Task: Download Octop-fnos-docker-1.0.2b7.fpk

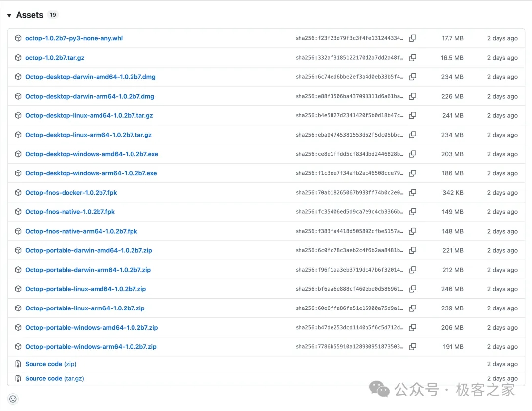Action: click(71, 193)
